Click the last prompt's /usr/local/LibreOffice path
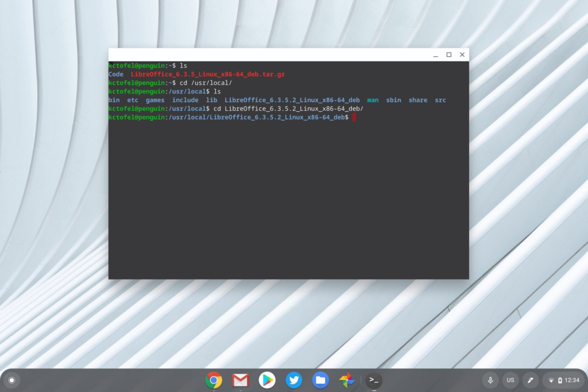Viewport: 588px width, 392px height. click(x=257, y=117)
